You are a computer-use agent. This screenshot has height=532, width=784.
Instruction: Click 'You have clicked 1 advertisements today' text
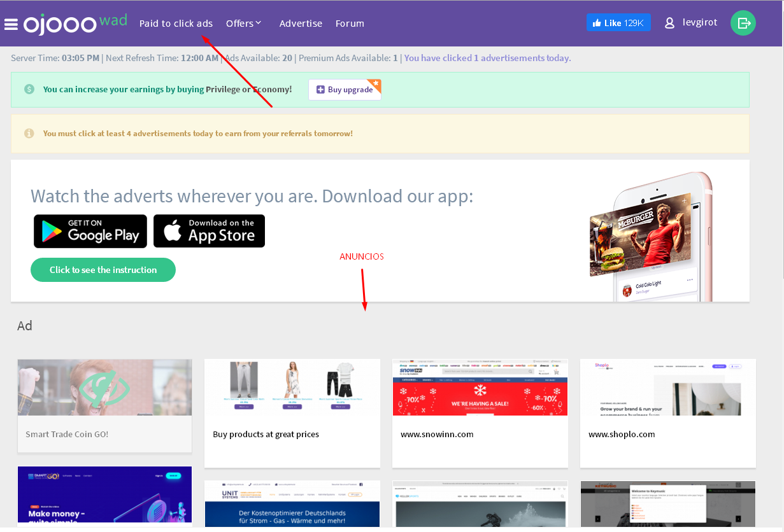[x=487, y=58]
